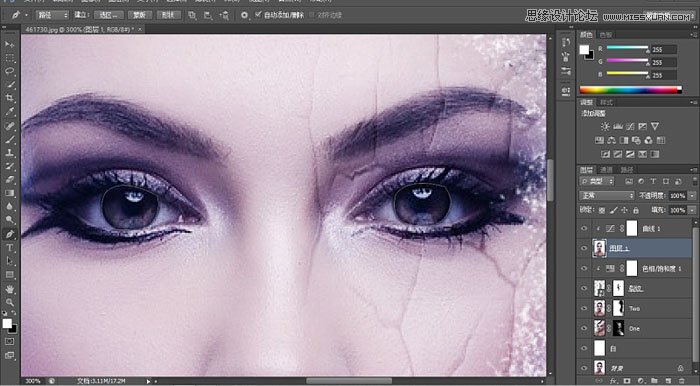
Task: Select the Move tool
Action: [9, 44]
